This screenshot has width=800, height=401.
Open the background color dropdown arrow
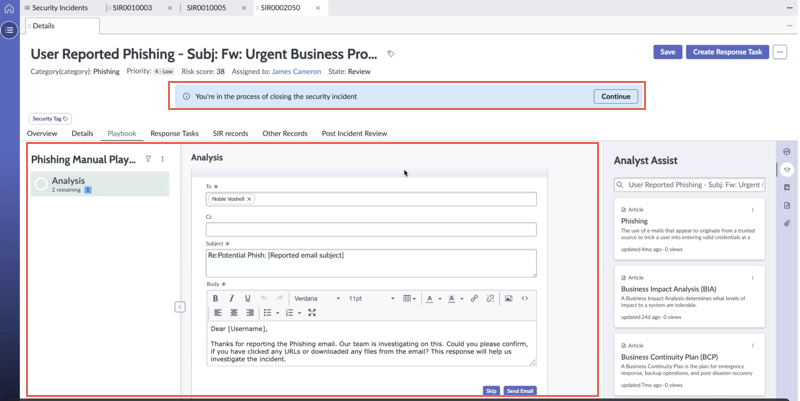(462, 298)
